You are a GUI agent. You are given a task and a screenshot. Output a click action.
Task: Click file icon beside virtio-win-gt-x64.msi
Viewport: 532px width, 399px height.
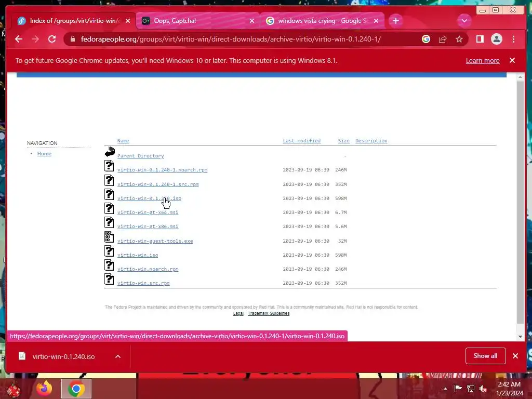tap(109, 208)
